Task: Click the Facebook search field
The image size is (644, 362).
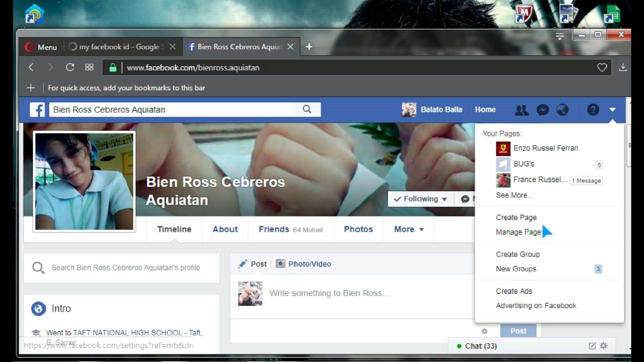Action: tap(171, 110)
